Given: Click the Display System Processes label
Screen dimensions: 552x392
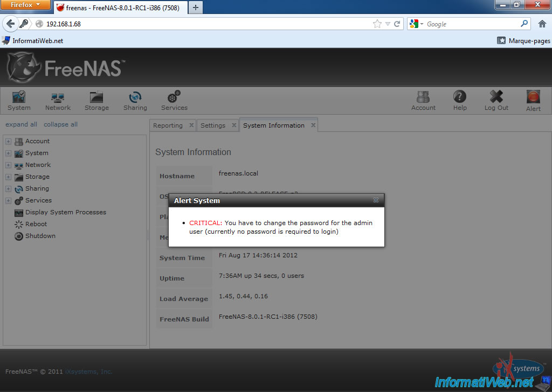Looking at the screenshot, I should click(x=65, y=212).
